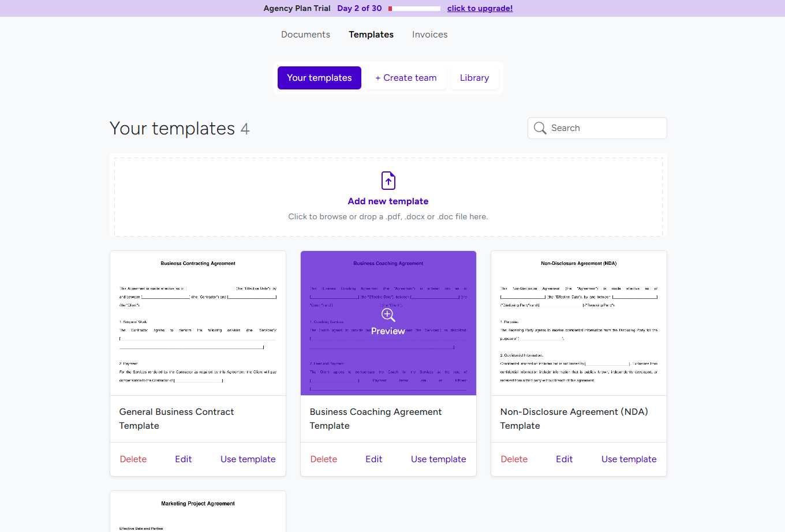Open the click to upgrade link
785x532 pixels.
coord(480,8)
